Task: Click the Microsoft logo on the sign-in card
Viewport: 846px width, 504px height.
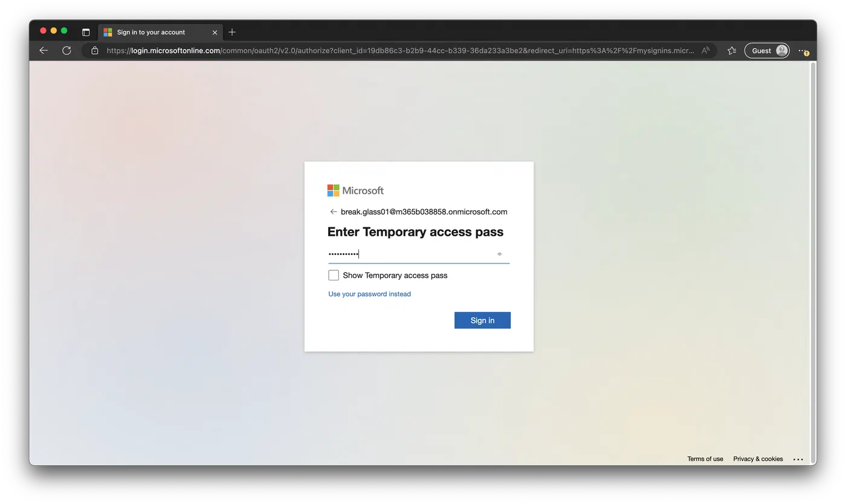Action: 355,190
